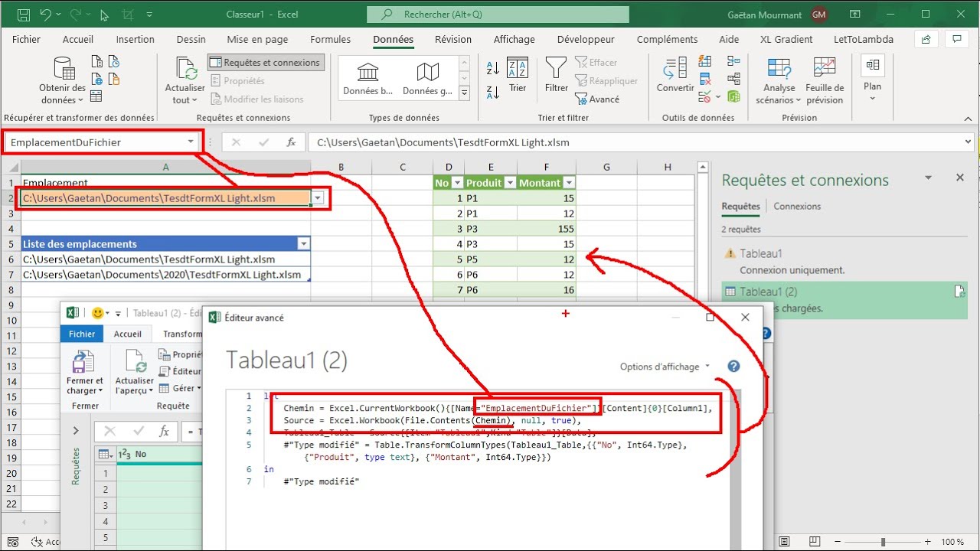Switch to the Connexions tab
The image size is (980, 551).
pyautogui.click(x=797, y=207)
